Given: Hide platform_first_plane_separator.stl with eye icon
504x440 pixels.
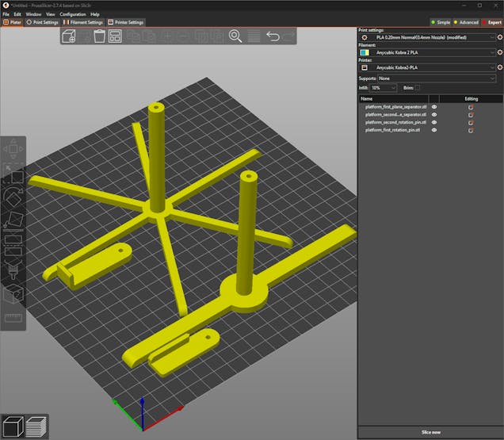Looking at the screenshot, I should (434, 106).
